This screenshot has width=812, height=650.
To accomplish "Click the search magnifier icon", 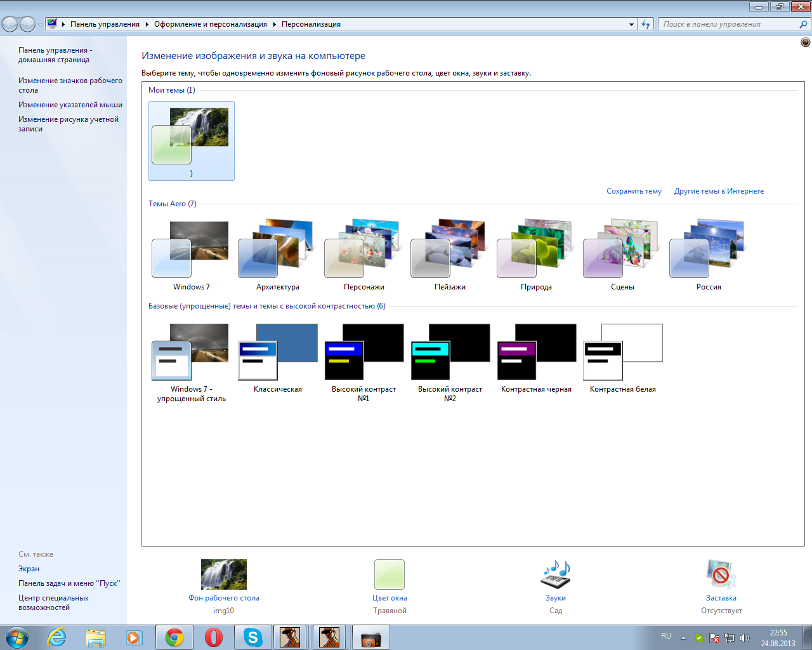I will [x=804, y=24].
